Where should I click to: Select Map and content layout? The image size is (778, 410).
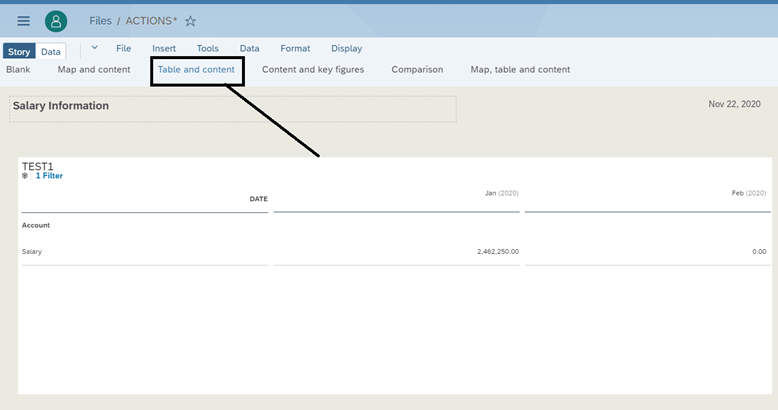coord(94,69)
